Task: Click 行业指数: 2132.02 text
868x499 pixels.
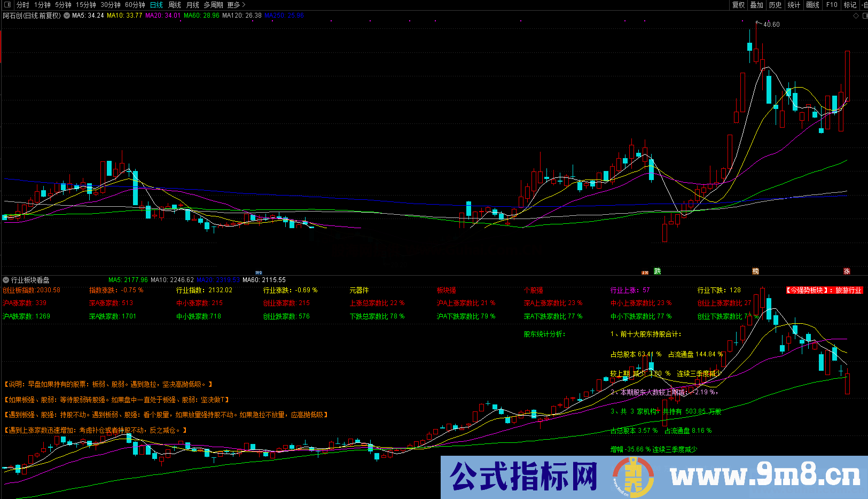Action: pos(204,290)
